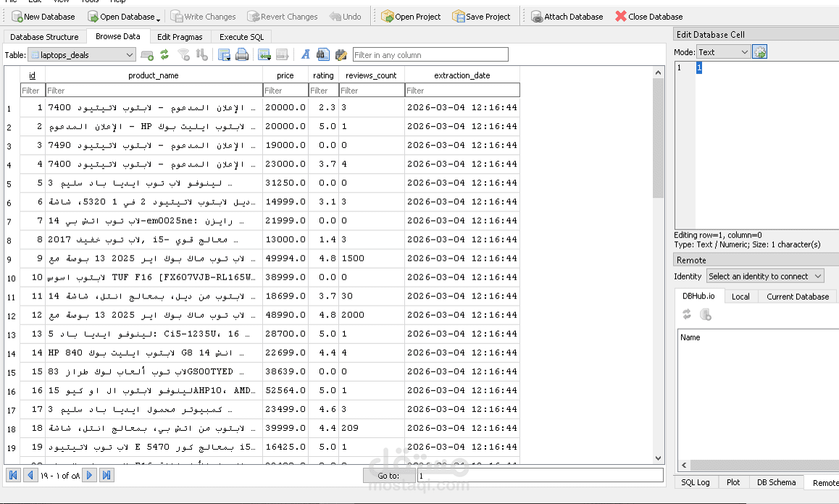Click the Remote list horizontal scrollbar
Screen dimensions: 839x504
pos(764,465)
